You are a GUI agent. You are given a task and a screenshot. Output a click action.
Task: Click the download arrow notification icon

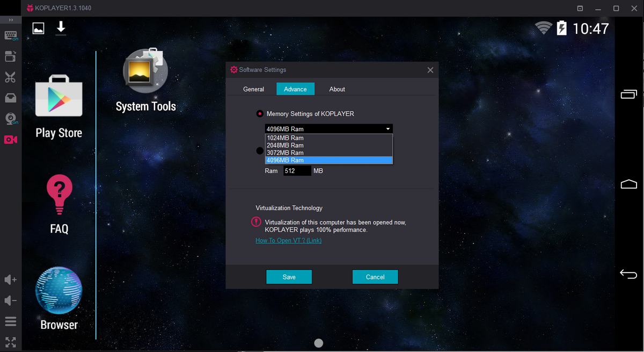(61, 28)
